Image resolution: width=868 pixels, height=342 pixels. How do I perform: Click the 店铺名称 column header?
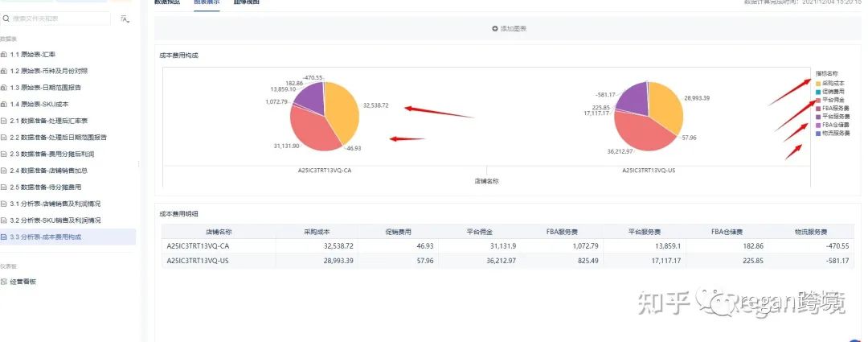[218, 232]
